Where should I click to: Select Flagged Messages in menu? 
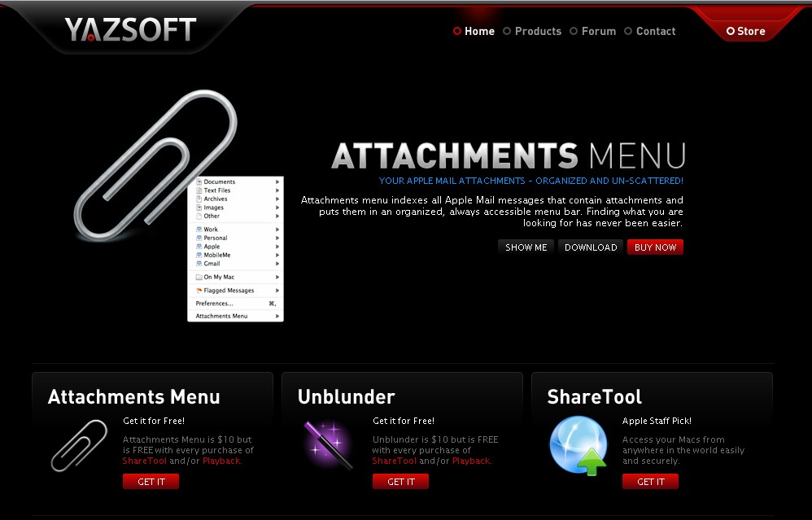pos(236,291)
